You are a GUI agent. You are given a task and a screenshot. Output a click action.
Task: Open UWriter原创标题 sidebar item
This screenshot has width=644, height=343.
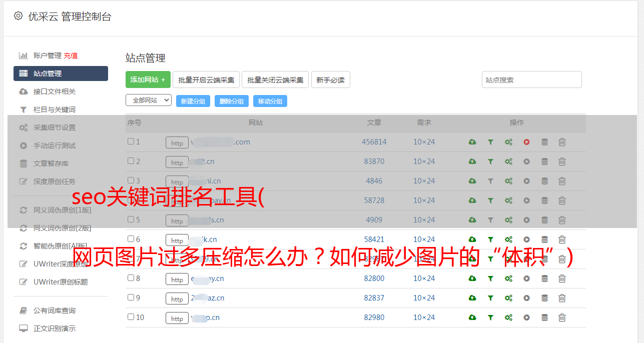click(61, 282)
